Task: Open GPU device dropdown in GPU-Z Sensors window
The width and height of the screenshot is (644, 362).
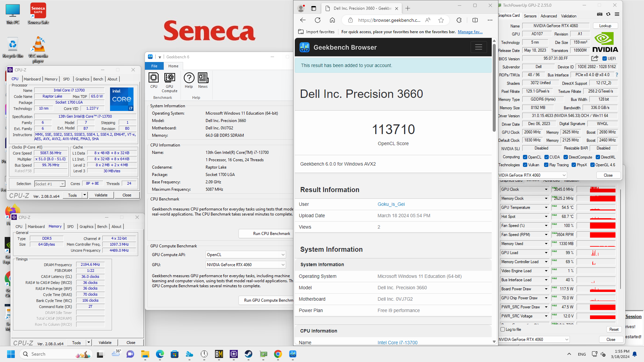Action: (x=534, y=340)
